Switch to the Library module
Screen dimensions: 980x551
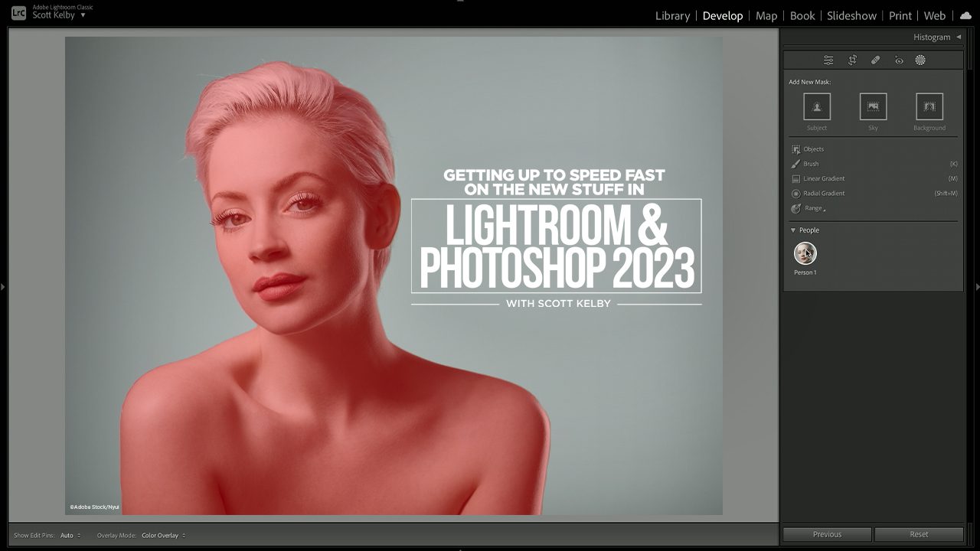pyautogui.click(x=673, y=15)
